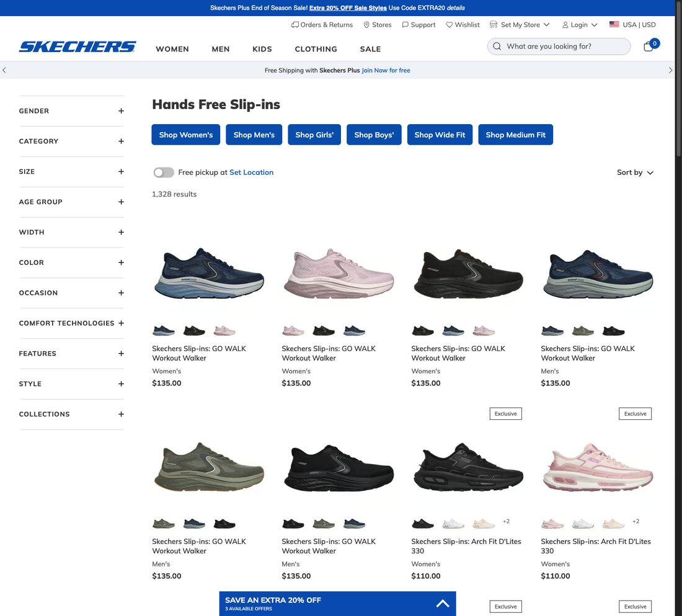Click the Shop Wide Fit button
This screenshot has height=616, width=682.
(440, 135)
